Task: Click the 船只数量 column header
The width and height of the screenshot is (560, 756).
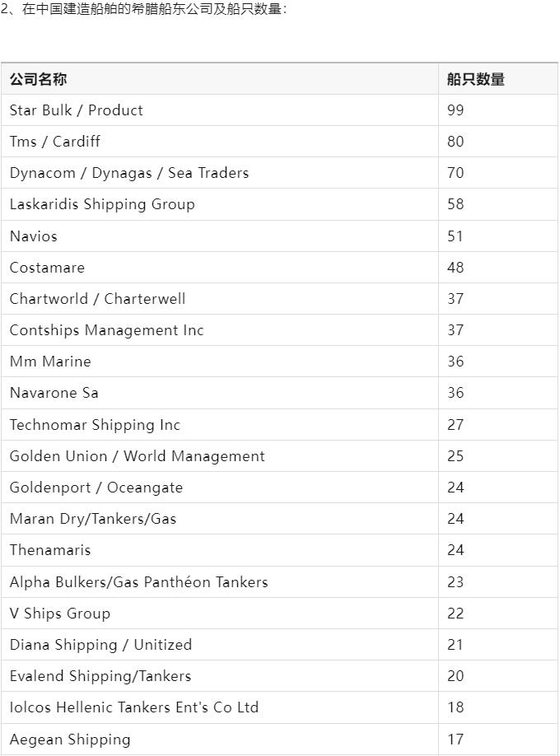Action: (x=497, y=78)
